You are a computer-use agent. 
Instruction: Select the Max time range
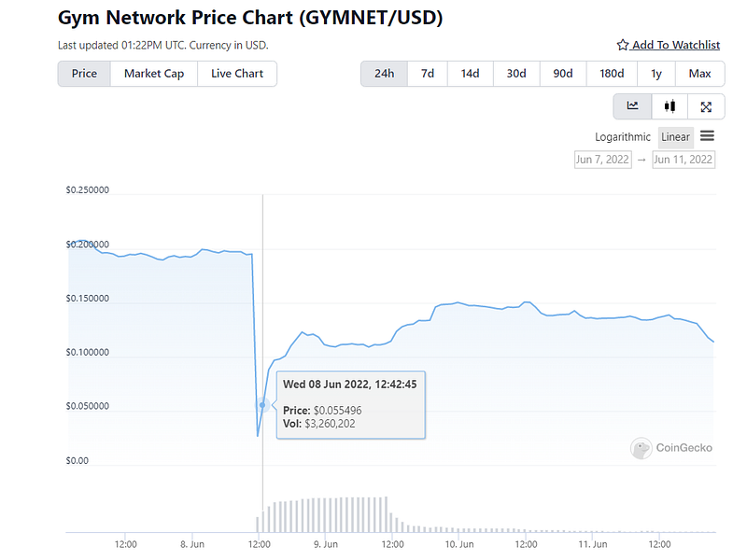click(x=699, y=74)
